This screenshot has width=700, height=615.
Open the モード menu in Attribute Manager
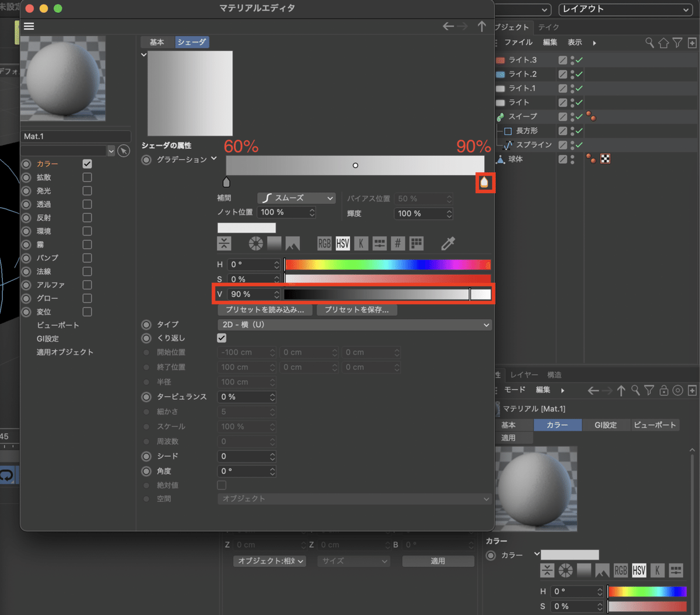[x=514, y=390]
